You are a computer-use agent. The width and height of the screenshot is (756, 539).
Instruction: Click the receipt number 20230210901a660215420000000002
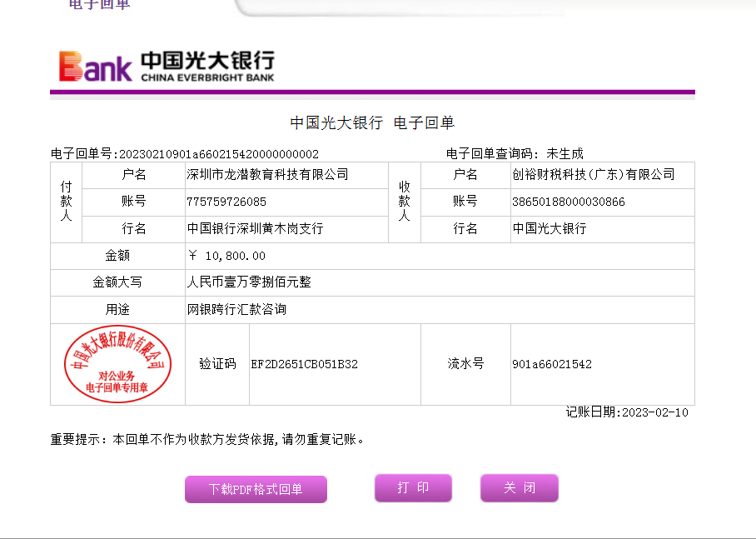click(219, 154)
